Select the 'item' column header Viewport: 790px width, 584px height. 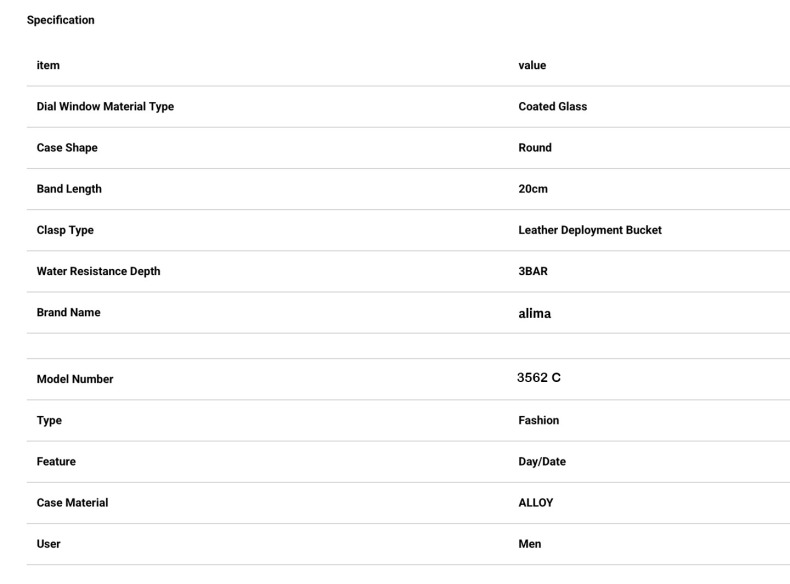coord(48,66)
